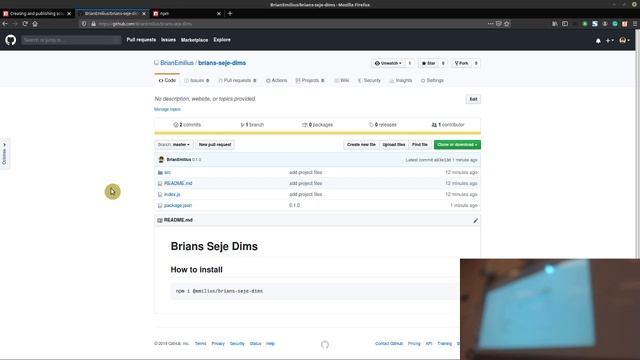
Task: Open the notifications bell icon
Action: coord(598,40)
